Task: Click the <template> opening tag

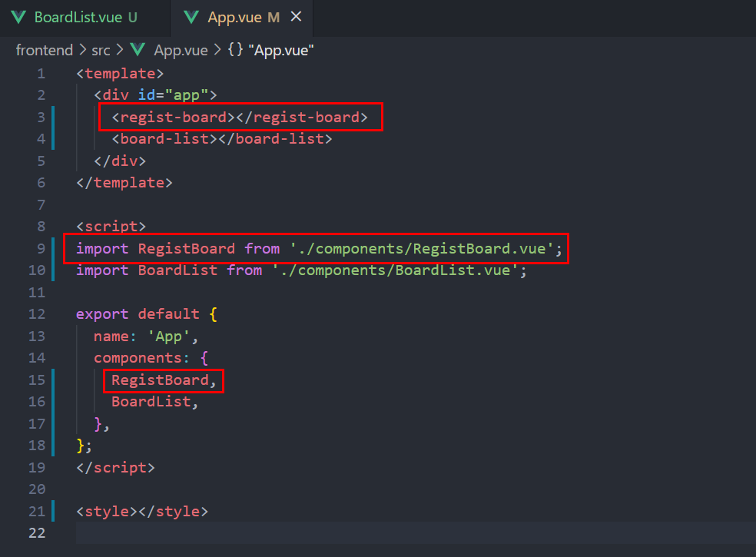Action: pyautogui.click(x=120, y=74)
